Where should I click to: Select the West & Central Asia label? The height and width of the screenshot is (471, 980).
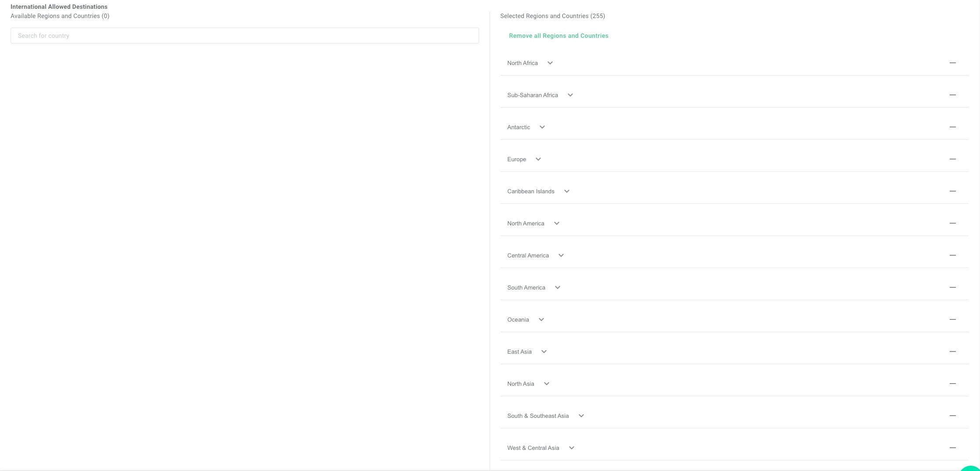click(533, 448)
